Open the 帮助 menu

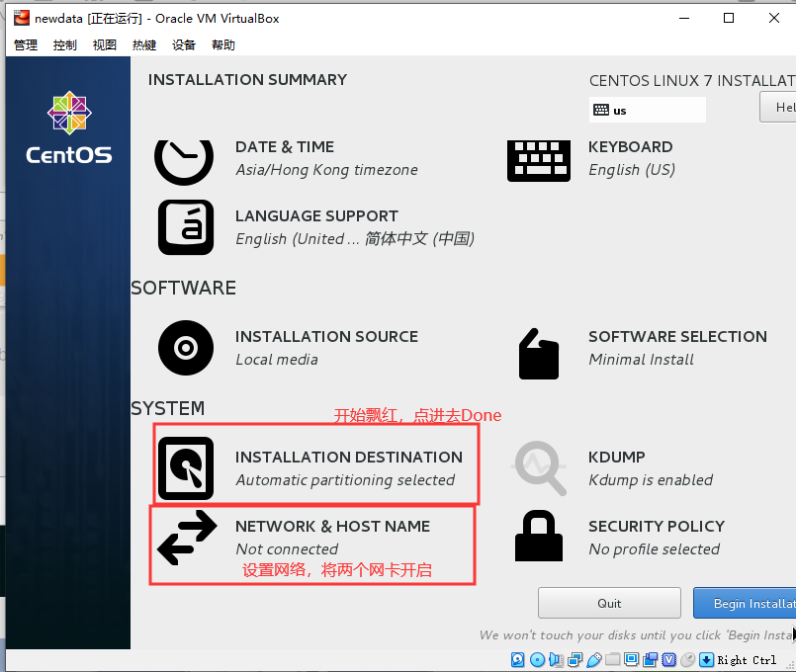(222, 43)
